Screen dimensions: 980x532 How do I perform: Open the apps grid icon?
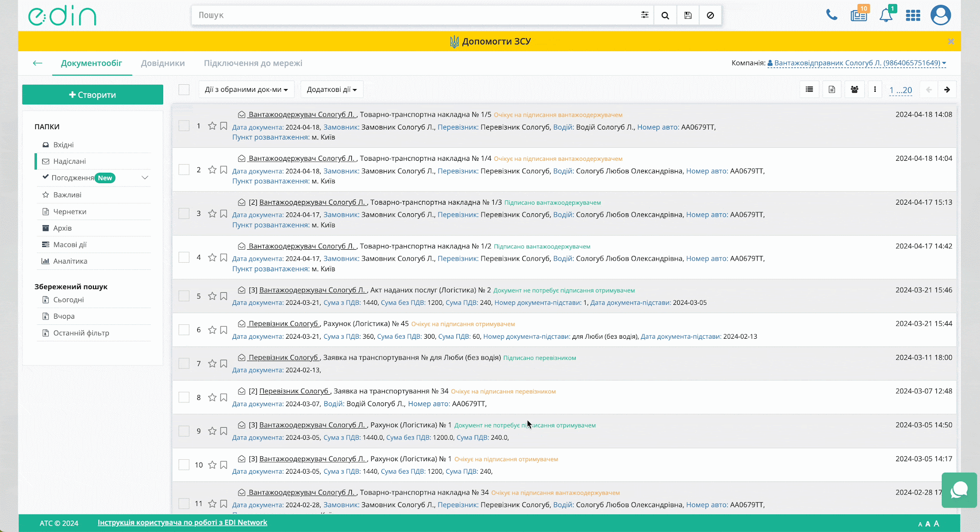click(913, 15)
